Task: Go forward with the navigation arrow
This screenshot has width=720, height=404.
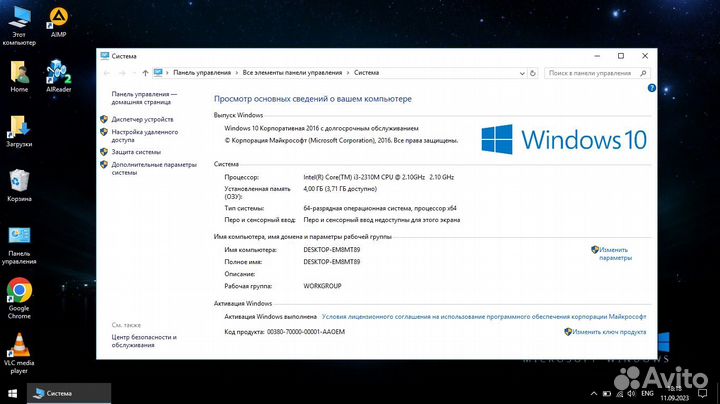Action: [122, 73]
